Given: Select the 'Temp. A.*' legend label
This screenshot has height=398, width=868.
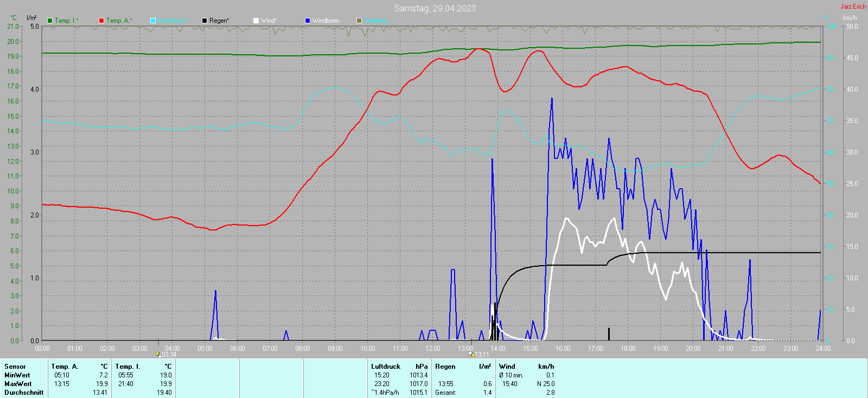Looking at the screenshot, I should tap(119, 21).
